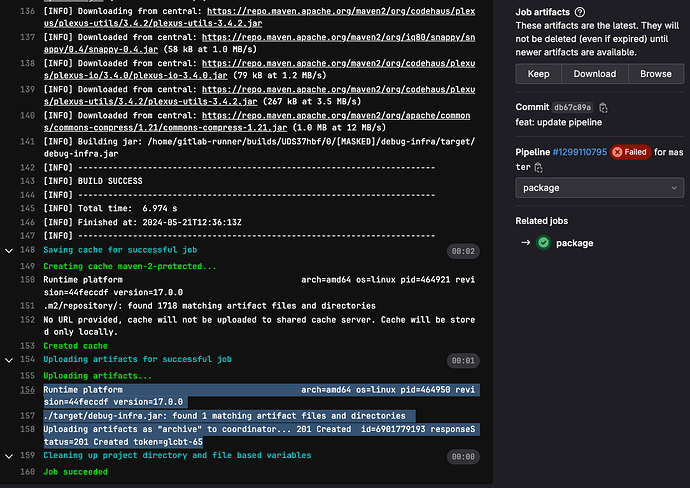Image resolution: width=690 pixels, height=488 pixels.
Task: Open Job artifacts help question icon
Action: (580, 12)
